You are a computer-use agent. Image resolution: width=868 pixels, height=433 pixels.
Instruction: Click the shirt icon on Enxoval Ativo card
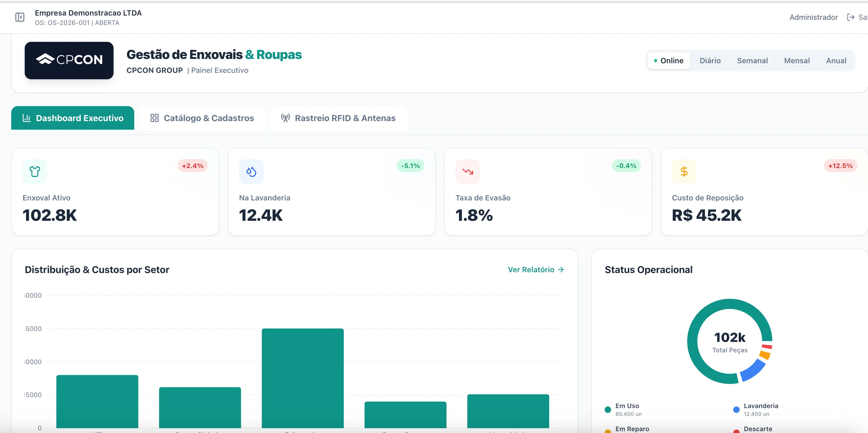click(x=34, y=171)
